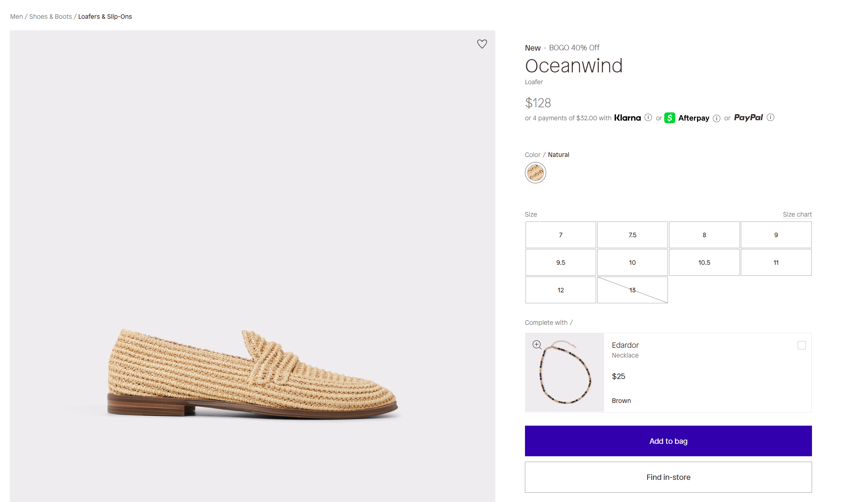The height and width of the screenshot is (502, 868).
Task: Select size 7
Action: click(560, 235)
